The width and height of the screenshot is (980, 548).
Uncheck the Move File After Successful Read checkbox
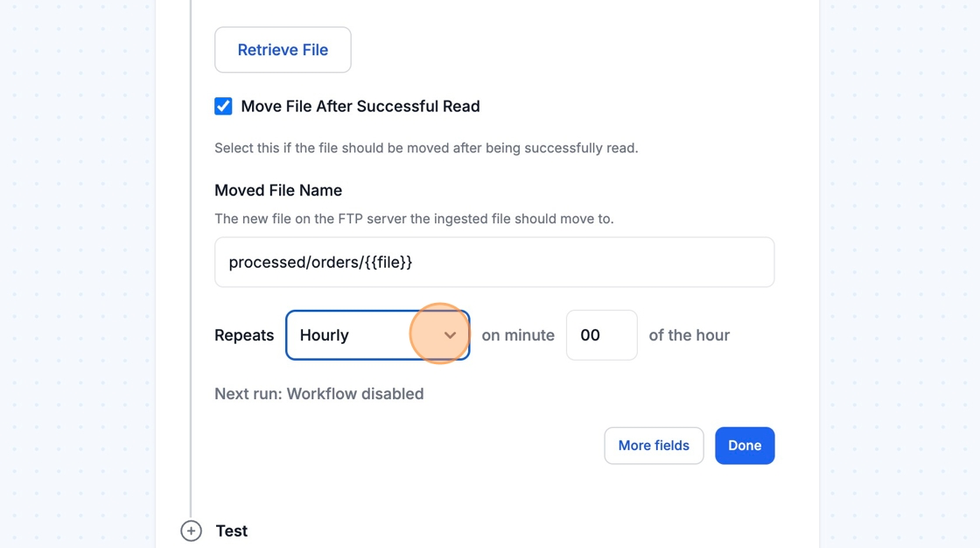pyautogui.click(x=223, y=106)
